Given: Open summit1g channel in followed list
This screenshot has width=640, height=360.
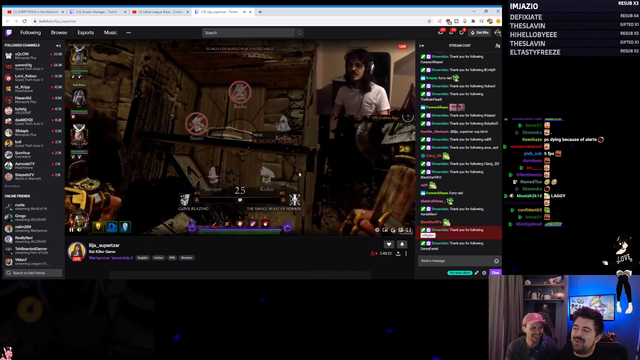Looking at the screenshot, I should tap(33, 67).
